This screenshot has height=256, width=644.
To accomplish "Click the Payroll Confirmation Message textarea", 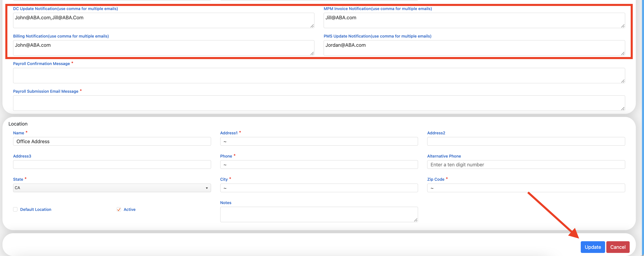I will coord(319,75).
